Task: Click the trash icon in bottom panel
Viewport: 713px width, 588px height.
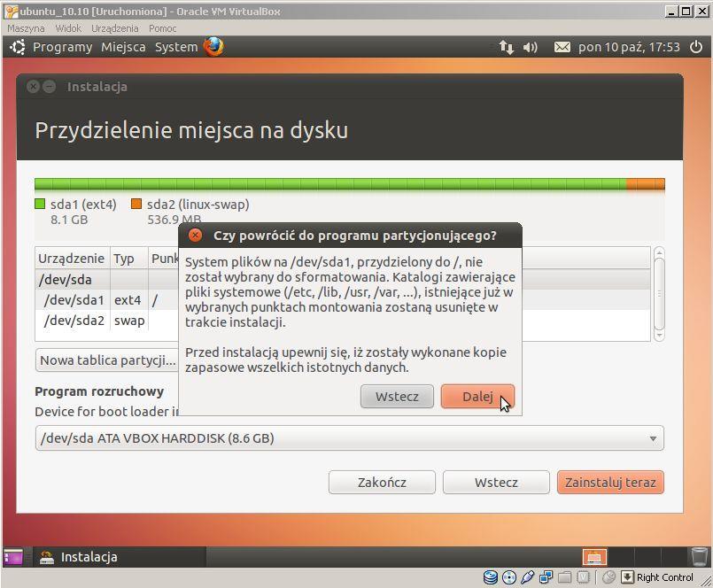Action: pyautogui.click(x=699, y=556)
